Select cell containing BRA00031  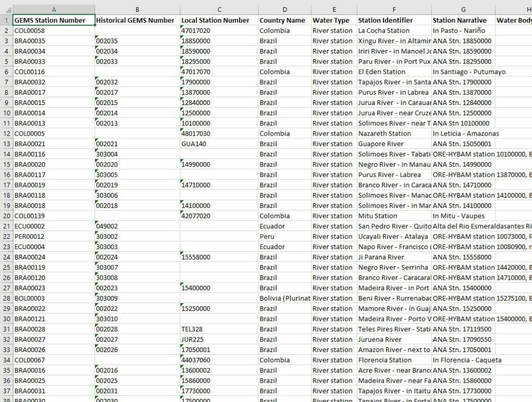(54, 391)
